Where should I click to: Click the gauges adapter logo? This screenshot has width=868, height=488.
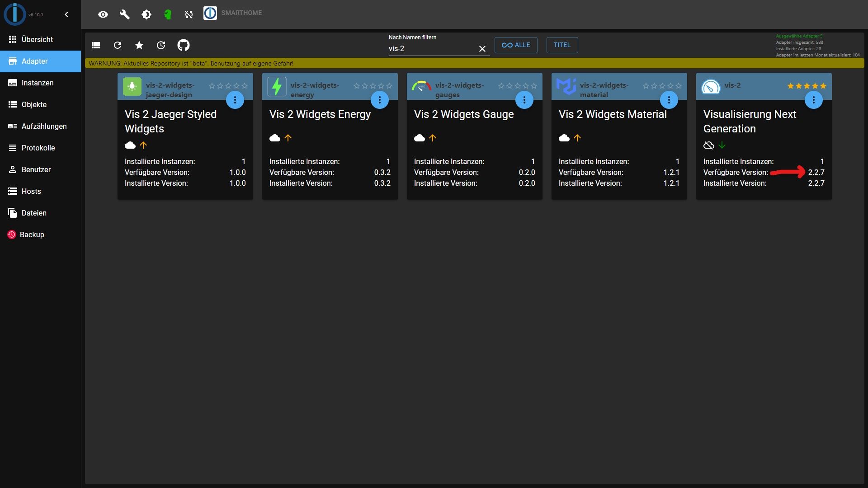pos(421,86)
